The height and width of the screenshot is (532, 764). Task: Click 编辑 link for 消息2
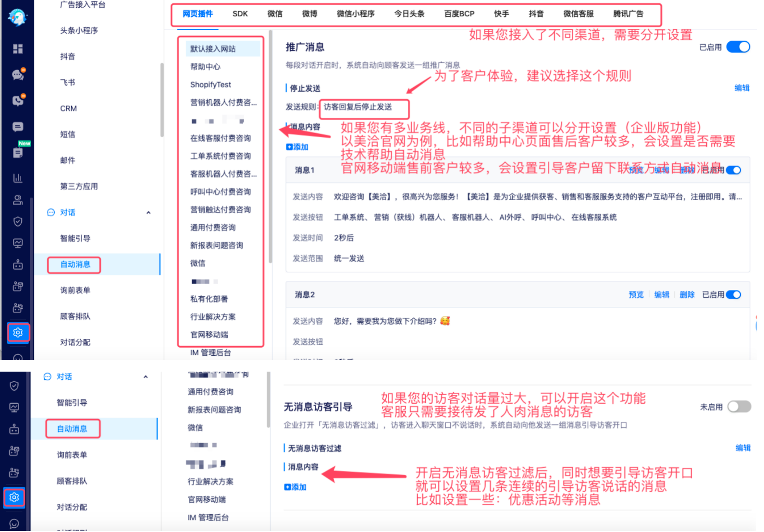click(x=662, y=295)
